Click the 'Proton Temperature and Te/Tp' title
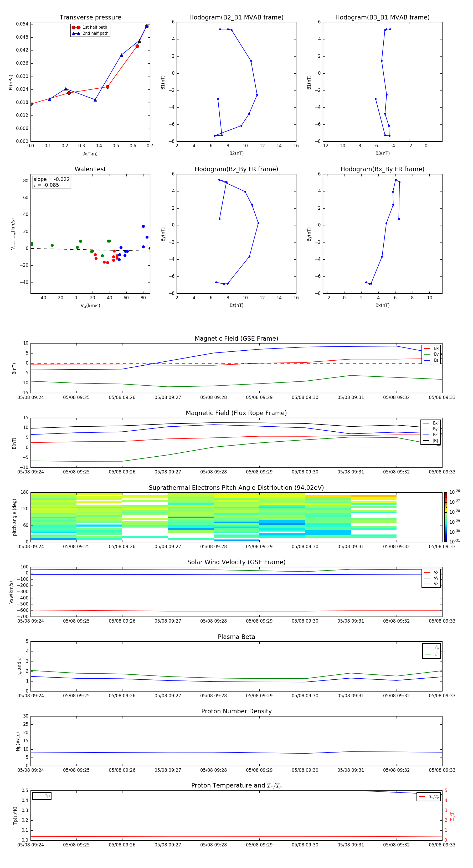The width and height of the screenshot is (473, 868). [236, 786]
